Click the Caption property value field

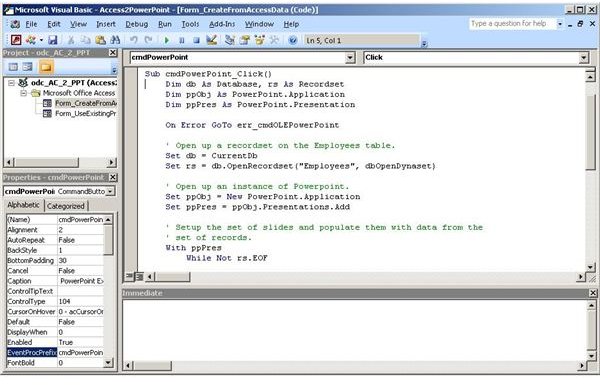click(80, 281)
